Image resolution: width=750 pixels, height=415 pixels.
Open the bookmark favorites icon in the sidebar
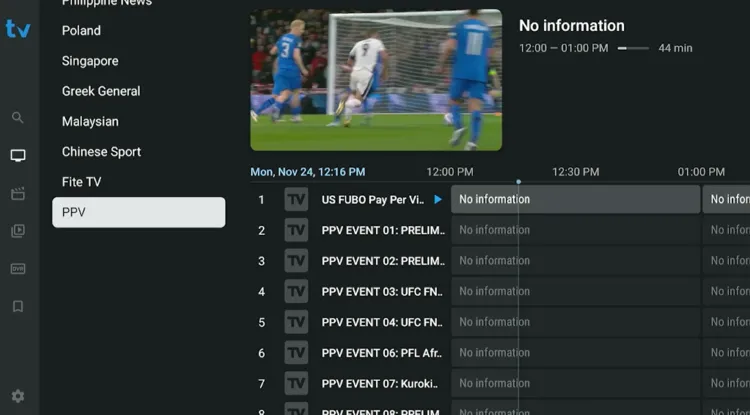(x=18, y=306)
